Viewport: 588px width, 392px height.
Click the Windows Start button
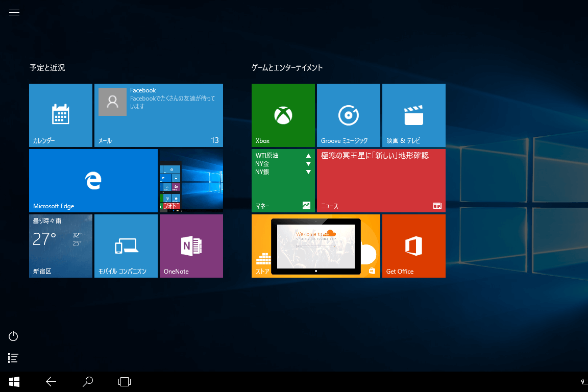(14, 382)
